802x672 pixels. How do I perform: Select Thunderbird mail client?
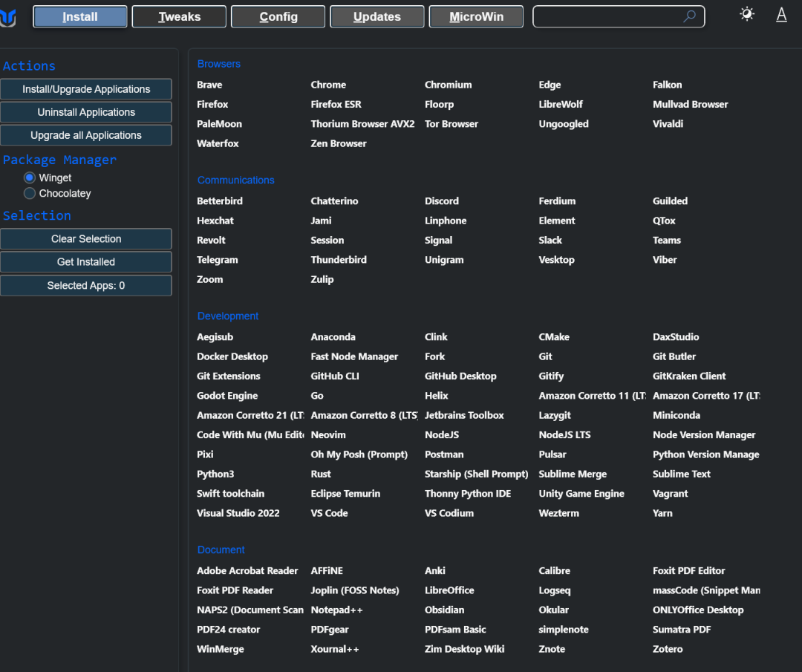click(339, 260)
